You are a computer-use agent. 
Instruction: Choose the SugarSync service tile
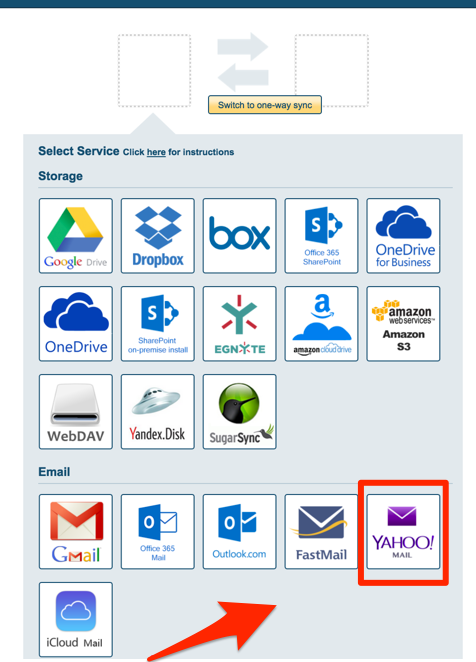pyautogui.click(x=239, y=412)
